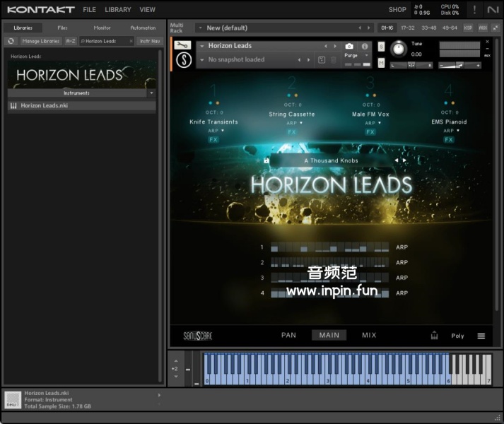Switch to the Monitor tab
Viewport: 504px width, 424px height.
tap(102, 28)
